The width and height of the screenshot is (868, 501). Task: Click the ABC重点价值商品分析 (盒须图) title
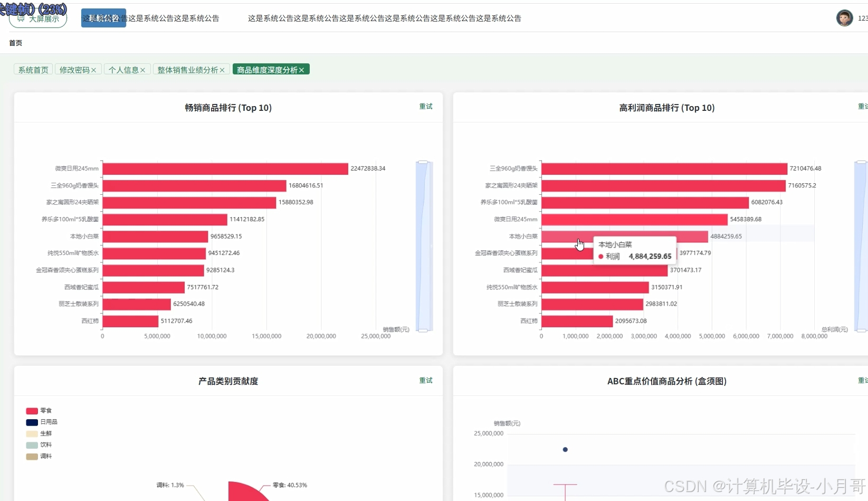click(x=667, y=381)
